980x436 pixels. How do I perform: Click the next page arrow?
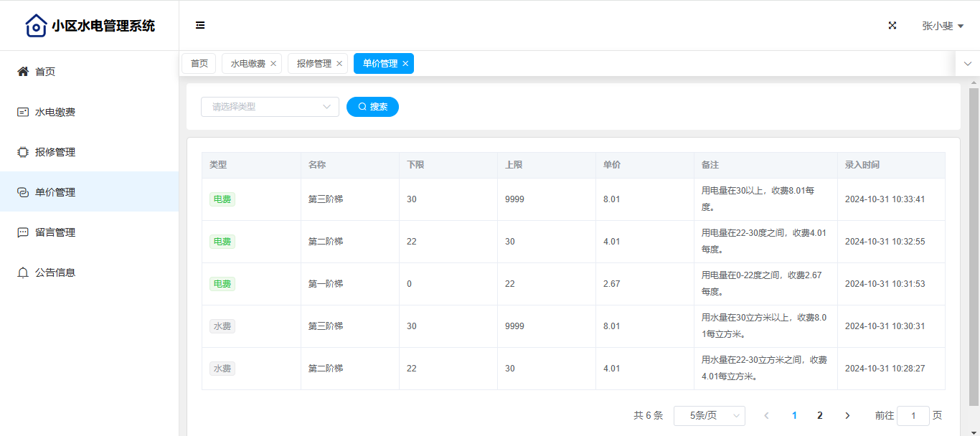847,415
